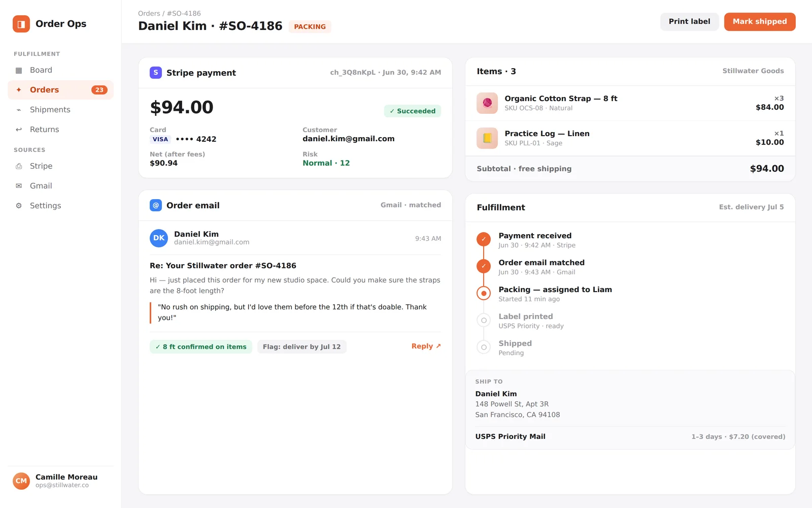Click the 9:43 AM email timestamp
Image resolution: width=812 pixels, height=508 pixels.
[428, 238]
